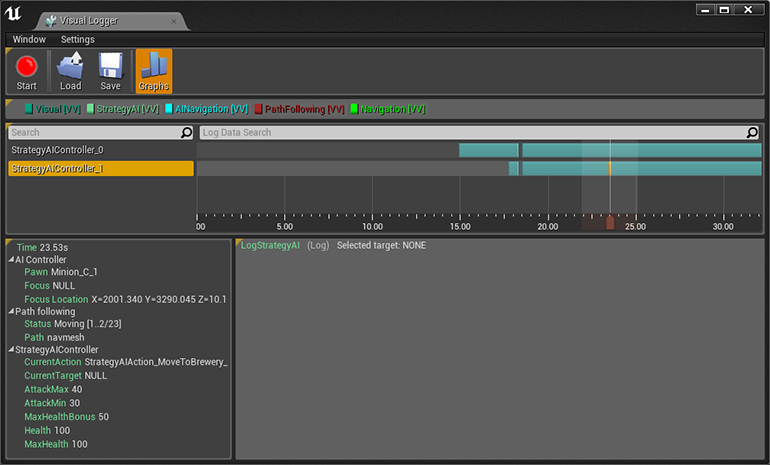Toggle the PathFollowing [VV] category filter

(x=300, y=109)
